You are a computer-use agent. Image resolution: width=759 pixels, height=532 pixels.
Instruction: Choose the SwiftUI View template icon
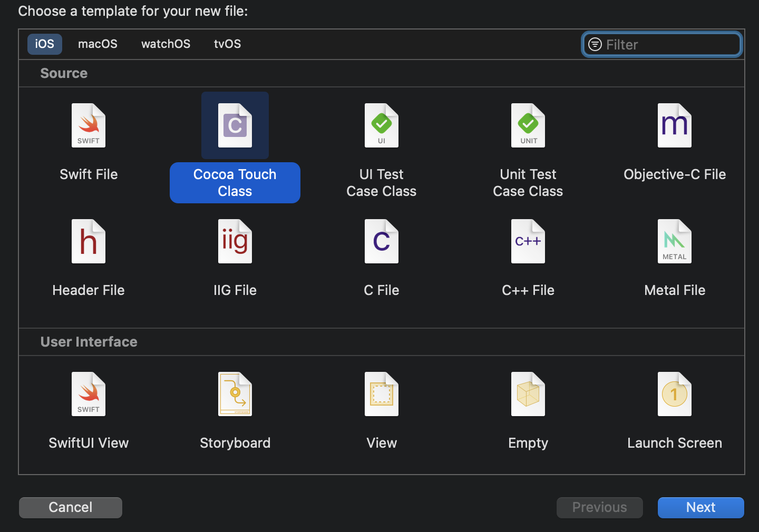[89, 394]
